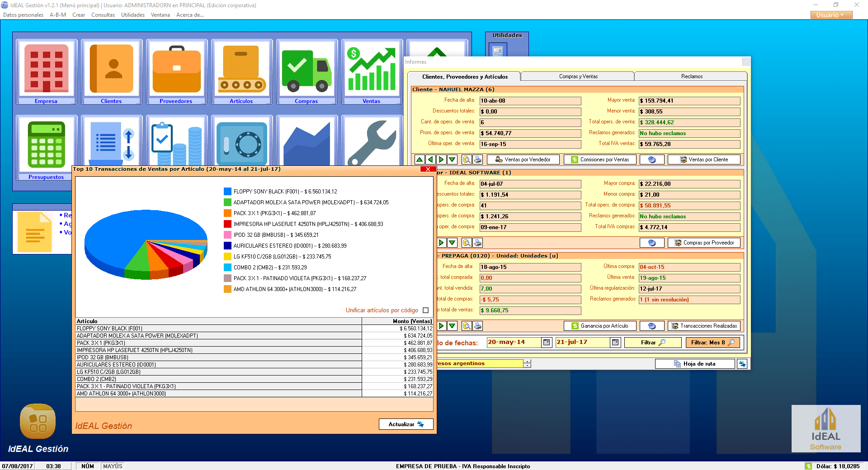Go to next client with right arrow
The height and width of the screenshot is (470, 868).
click(441, 160)
